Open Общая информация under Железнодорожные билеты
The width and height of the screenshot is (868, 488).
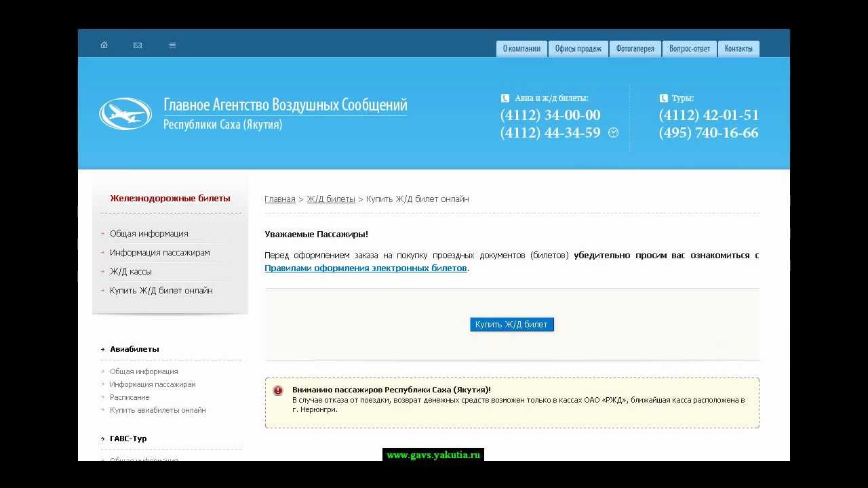click(149, 234)
